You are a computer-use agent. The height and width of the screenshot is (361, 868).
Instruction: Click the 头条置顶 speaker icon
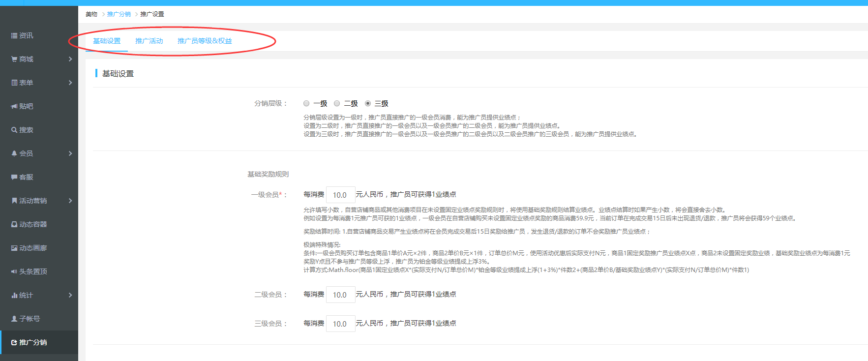tap(14, 271)
